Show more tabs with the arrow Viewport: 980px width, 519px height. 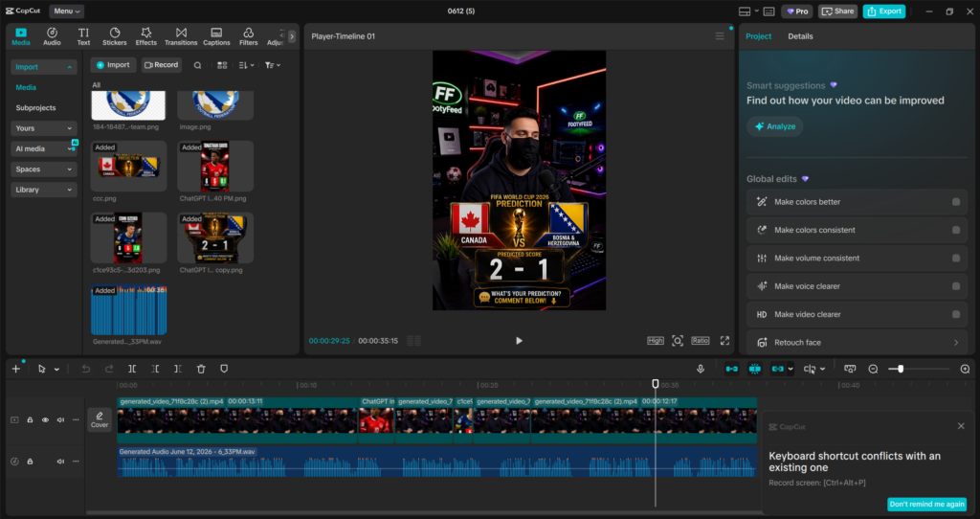291,36
